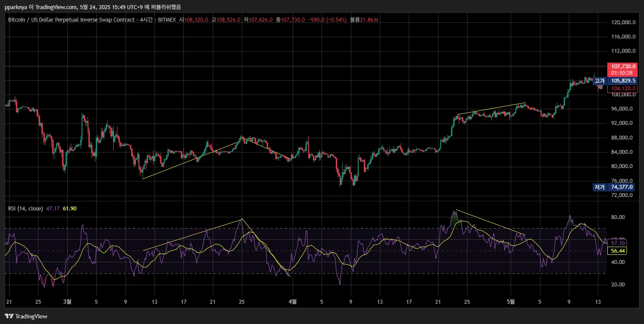Click the "3월" label on the time axis
The height and width of the screenshot is (324, 644).
(x=67, y=302)
